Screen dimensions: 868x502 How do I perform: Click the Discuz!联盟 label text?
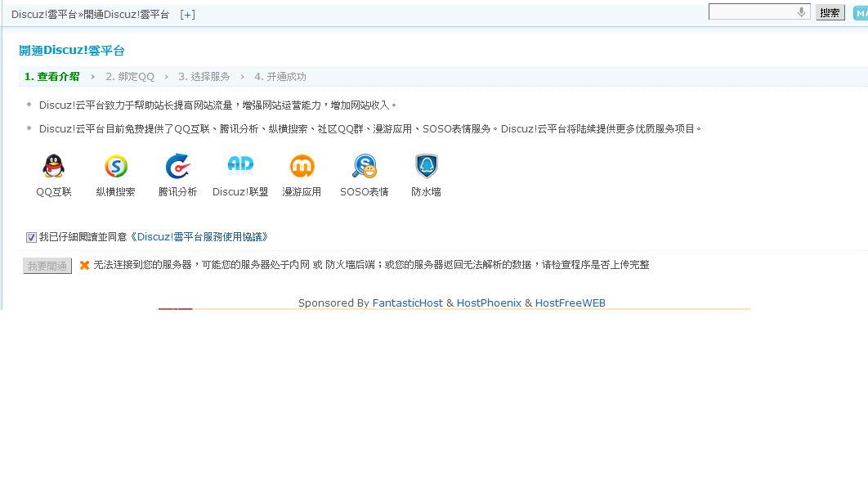pyautogui.click(x=240, y=191)
